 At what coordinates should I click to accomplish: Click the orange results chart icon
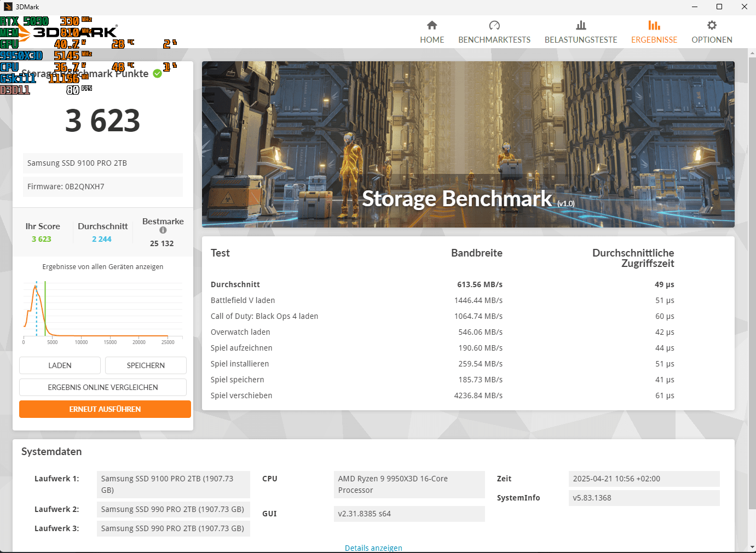pos(654,25)
